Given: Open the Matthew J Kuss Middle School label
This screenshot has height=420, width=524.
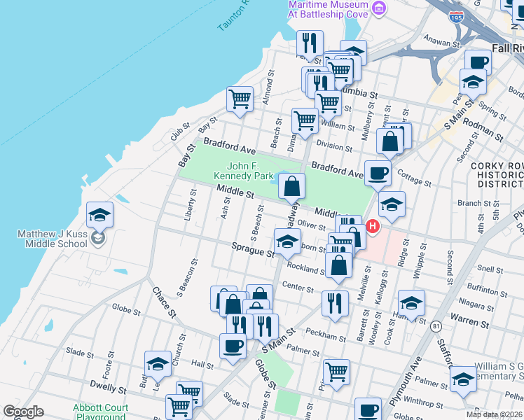Looking at the screenshot, I should click(x=53, y=239).
